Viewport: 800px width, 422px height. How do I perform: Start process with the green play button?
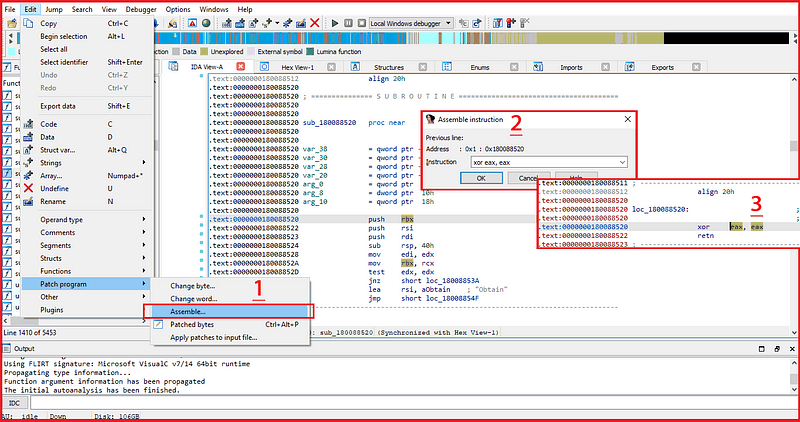coord(335,23)
